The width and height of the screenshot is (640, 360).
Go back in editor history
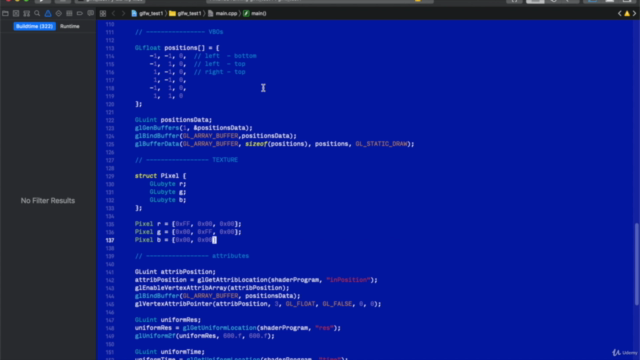tap(113, 13)
